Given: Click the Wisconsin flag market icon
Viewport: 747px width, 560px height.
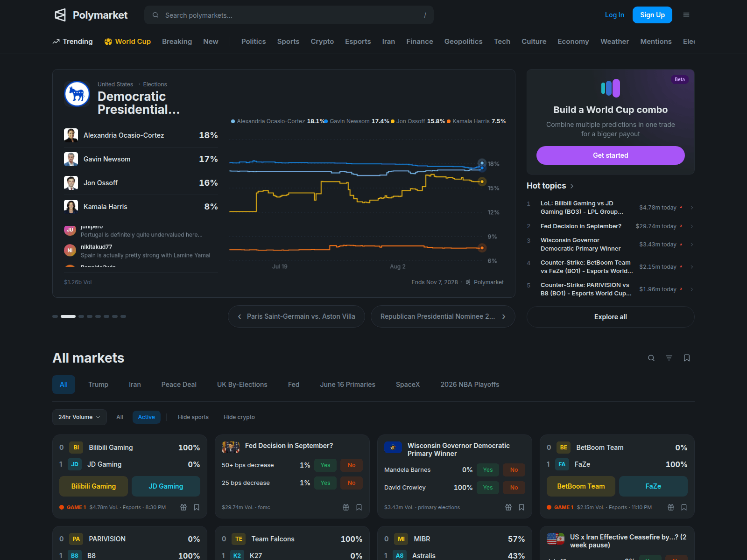Looking at the screenshot, I should (393, 448).
